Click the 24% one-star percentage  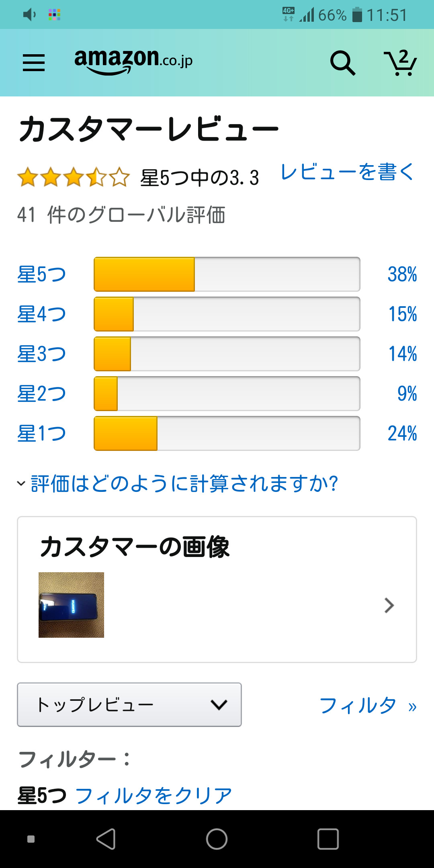click(x=402, y=434)
